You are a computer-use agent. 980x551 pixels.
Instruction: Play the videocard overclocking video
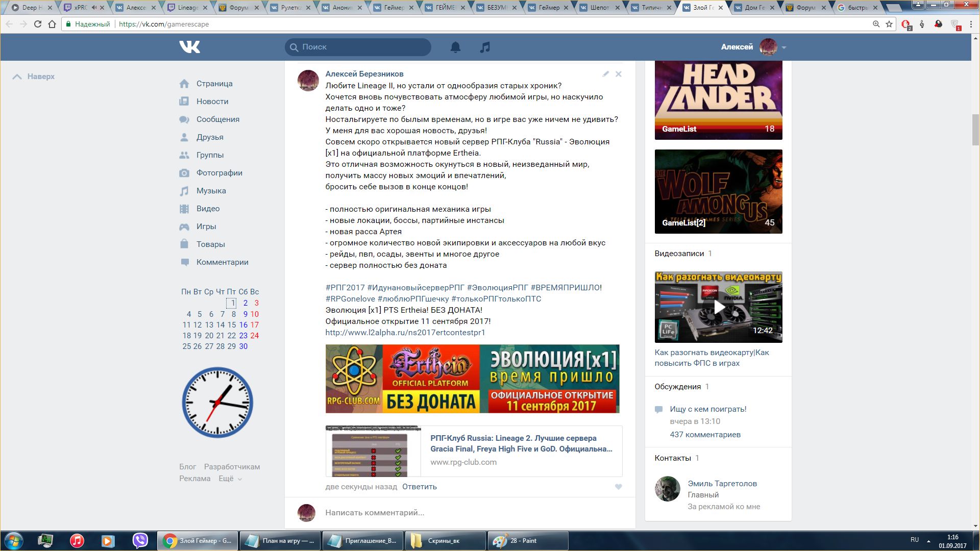point(718,307)
